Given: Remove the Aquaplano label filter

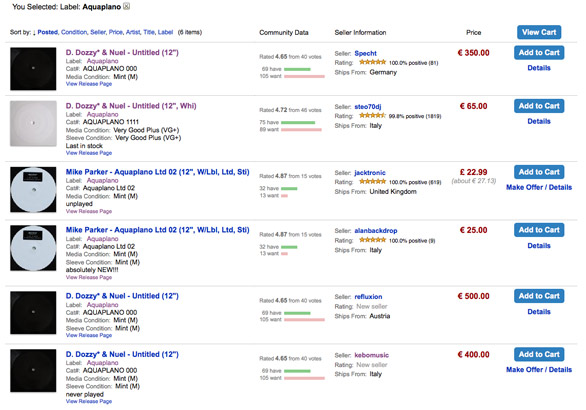Looking at the screenshot, I should (127, 6).
